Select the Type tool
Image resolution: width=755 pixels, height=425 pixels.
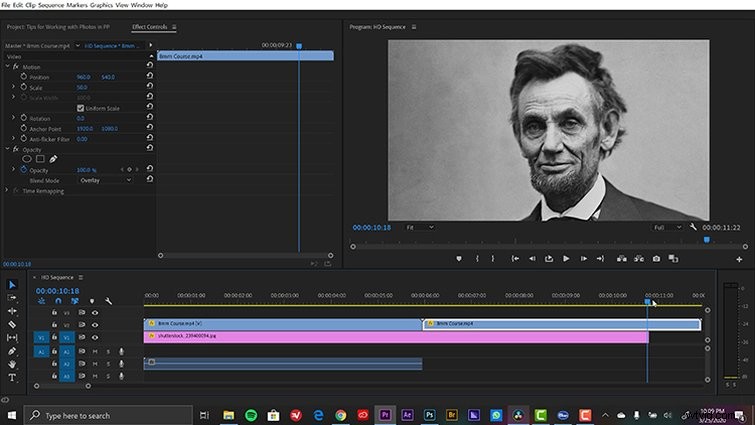pyautogui.click(x=12, y=377)
